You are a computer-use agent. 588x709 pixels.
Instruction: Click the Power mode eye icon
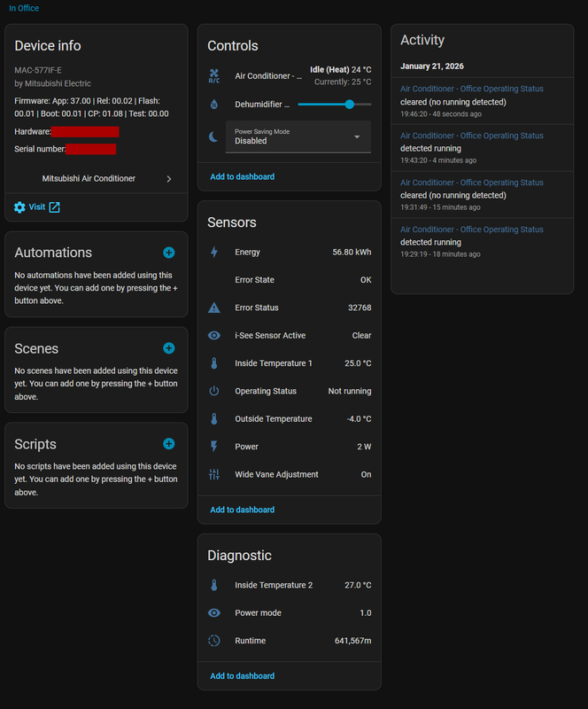[x=214, y=612]
